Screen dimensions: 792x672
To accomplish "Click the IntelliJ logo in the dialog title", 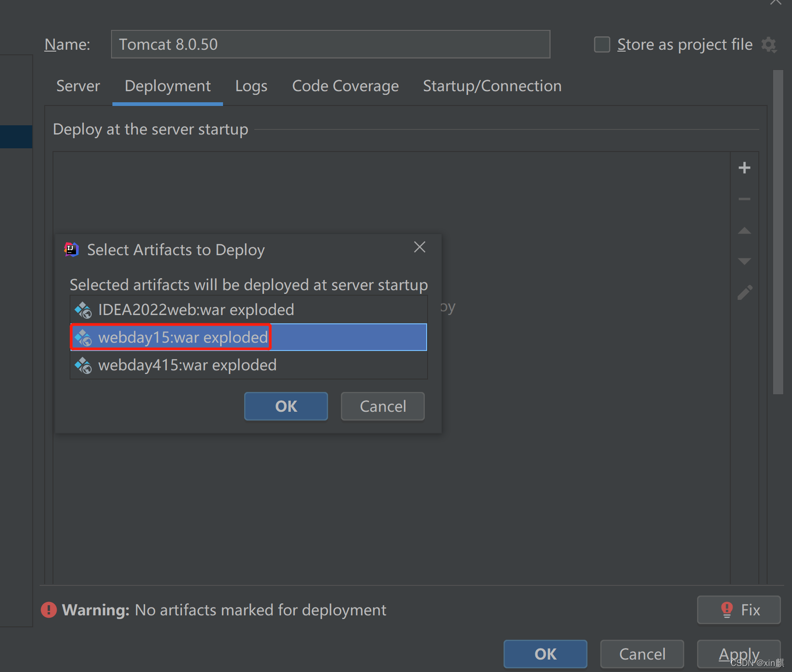I will pos(71,250).
